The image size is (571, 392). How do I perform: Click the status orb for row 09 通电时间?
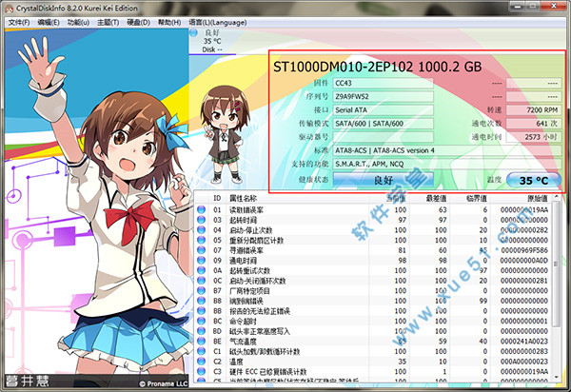201,261
